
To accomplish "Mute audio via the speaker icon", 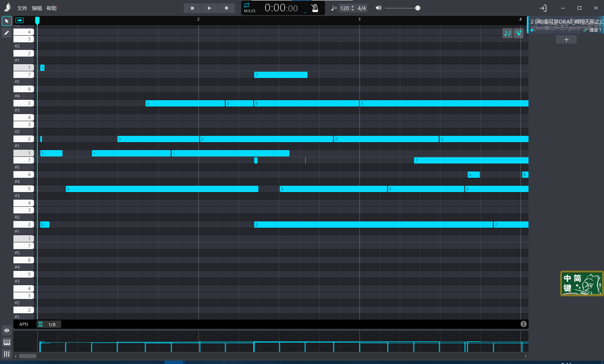I will tap(378, 8).
